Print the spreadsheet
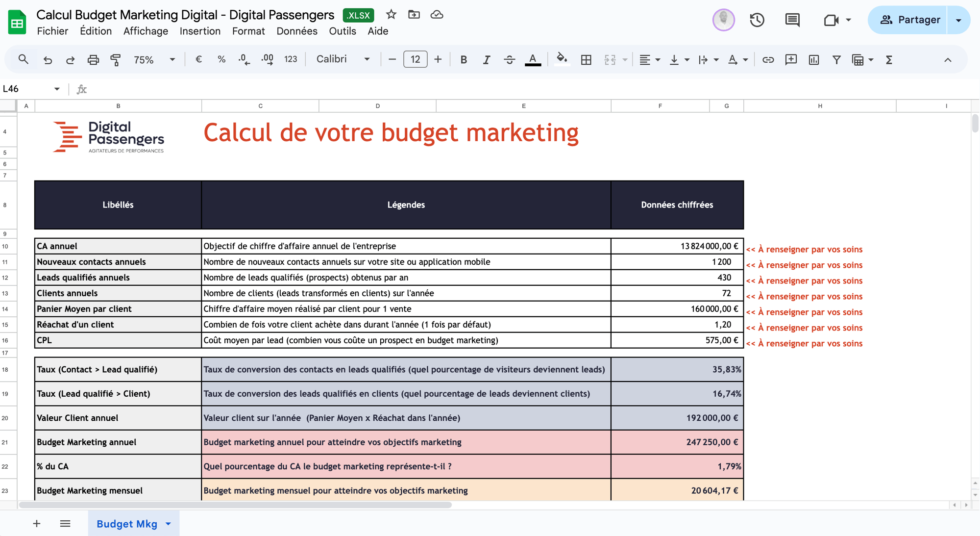This screenshot has width=980, height=536. [93, 59]
